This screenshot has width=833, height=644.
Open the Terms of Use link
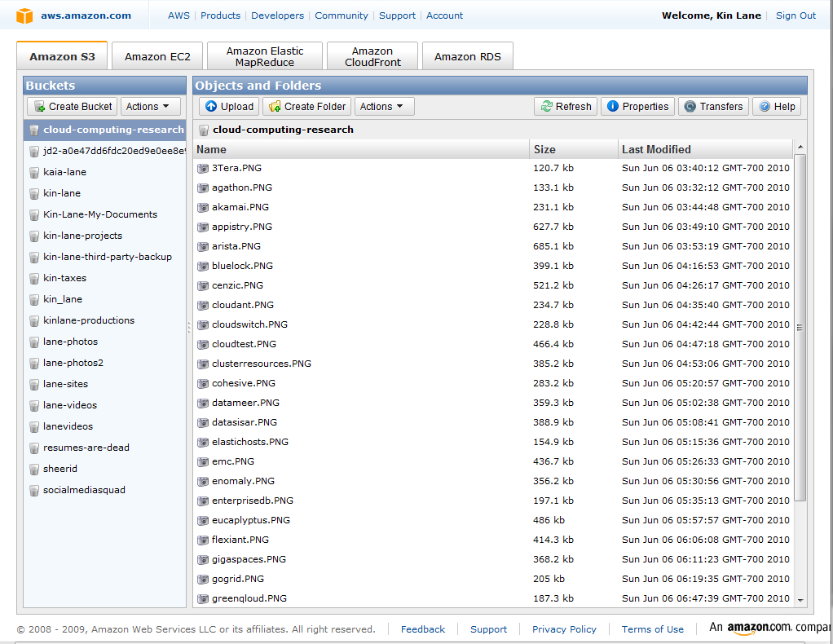pyautogui.click(x=652, y=629)
